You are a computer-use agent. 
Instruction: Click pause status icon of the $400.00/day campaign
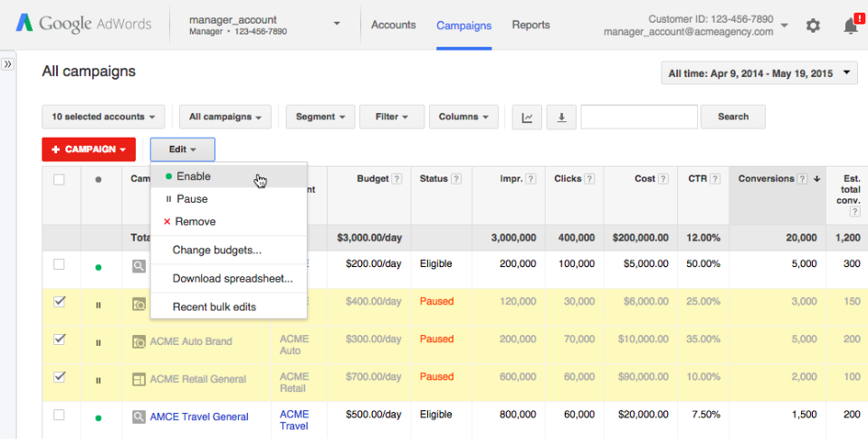click(x=99, y=305)
